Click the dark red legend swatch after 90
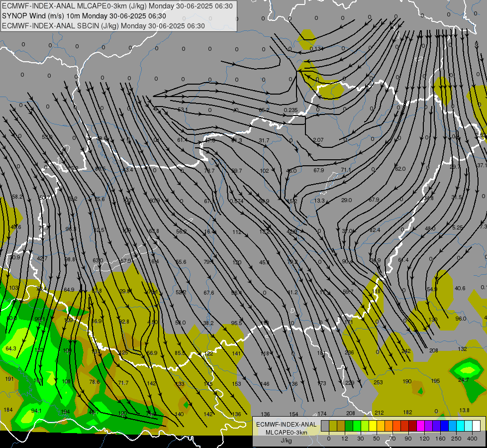The width and height of the screenshot is (487, 448). 412,426
